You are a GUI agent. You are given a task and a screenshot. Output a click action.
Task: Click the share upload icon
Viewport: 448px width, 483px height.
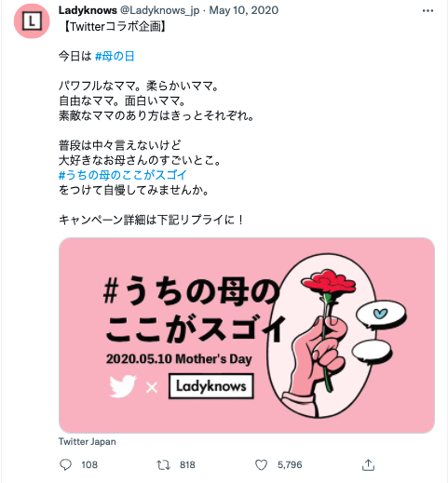[368, 464]
